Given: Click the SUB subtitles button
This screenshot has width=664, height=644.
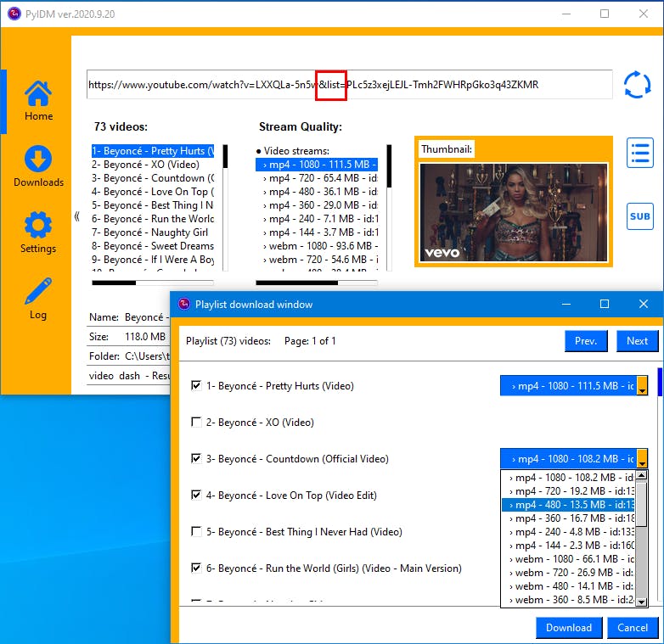Looking at the screenshot, I should tap(640, 216).
